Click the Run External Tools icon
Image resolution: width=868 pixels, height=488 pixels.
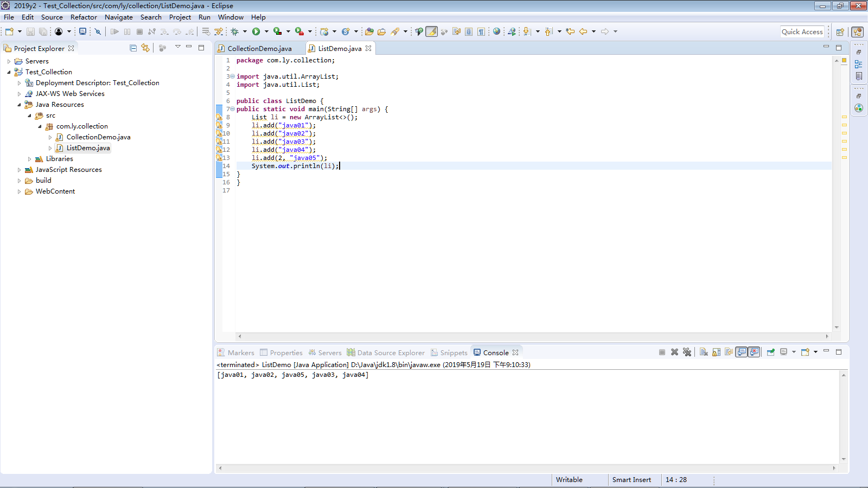pyautogui.click(x=299, y=31)
